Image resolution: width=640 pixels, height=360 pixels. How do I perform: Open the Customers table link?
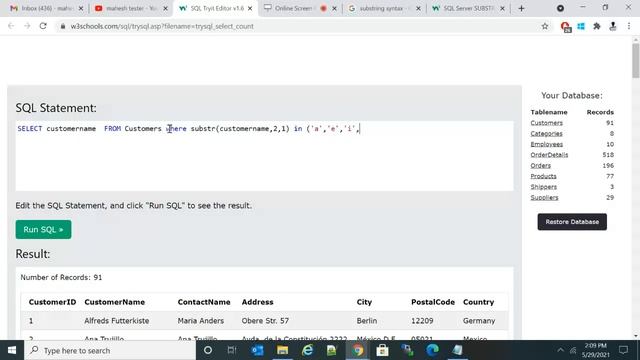(547, 123)
